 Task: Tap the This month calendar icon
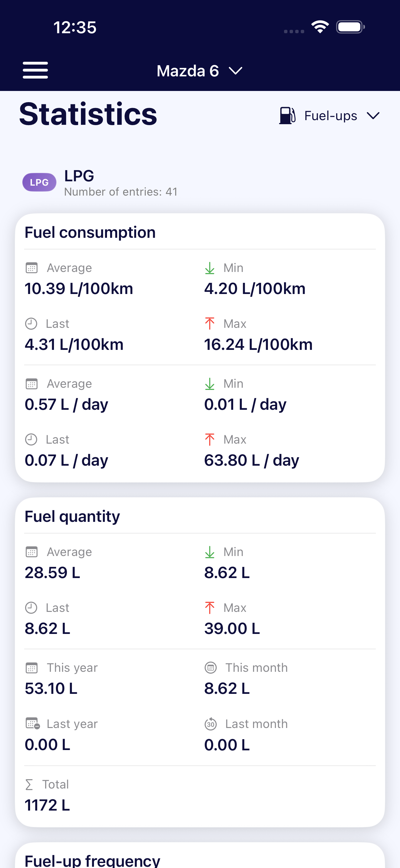pyautogui.click(x=211, y=668)
